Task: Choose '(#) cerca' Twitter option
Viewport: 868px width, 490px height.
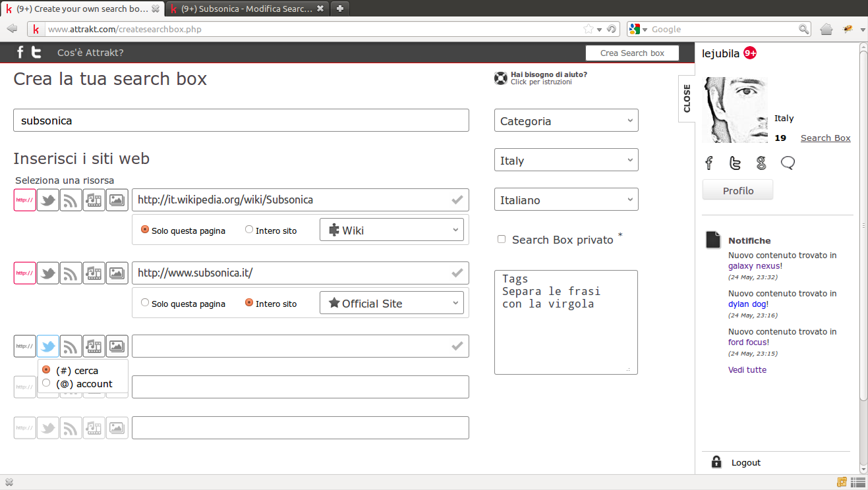Action: coord(46,370)
